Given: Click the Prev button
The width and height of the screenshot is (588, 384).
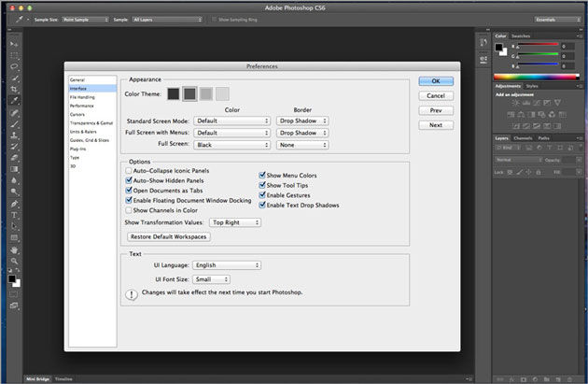Looking at the screenshot, I should 436,111.
